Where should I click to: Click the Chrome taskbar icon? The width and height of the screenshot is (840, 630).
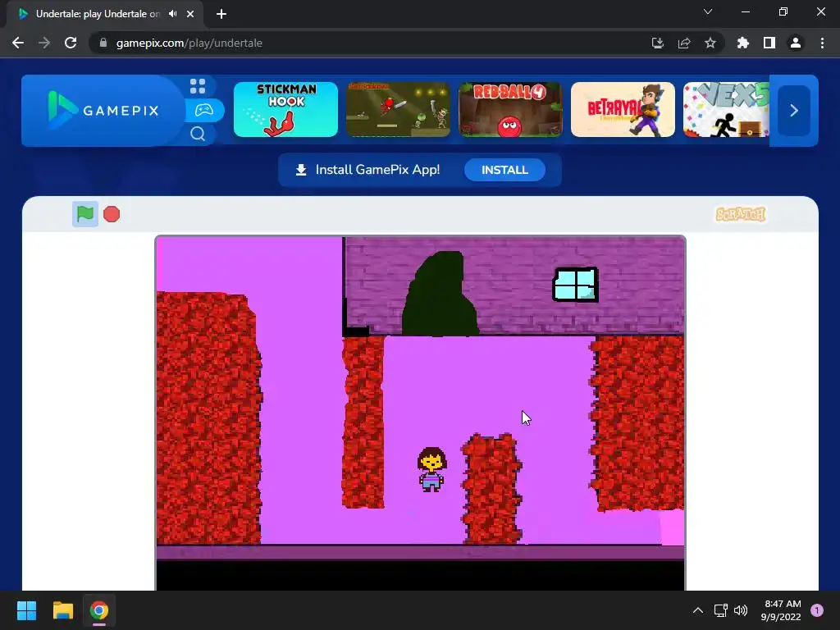click(x=98, y=610)
